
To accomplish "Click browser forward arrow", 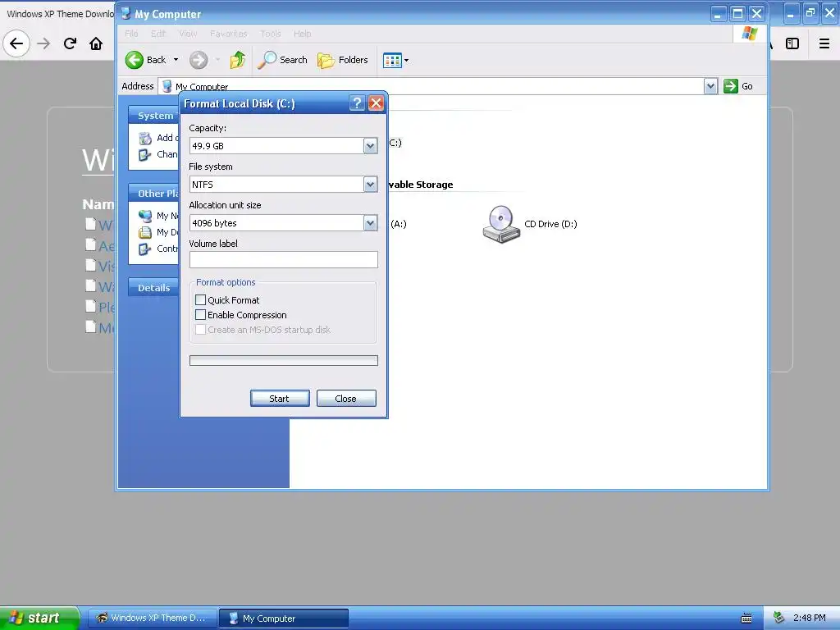I will click(44, 43).
